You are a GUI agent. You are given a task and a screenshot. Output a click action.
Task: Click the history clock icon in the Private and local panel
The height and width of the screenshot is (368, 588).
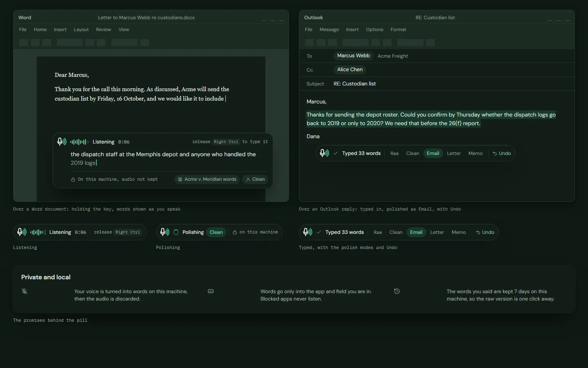click(397, 291)
